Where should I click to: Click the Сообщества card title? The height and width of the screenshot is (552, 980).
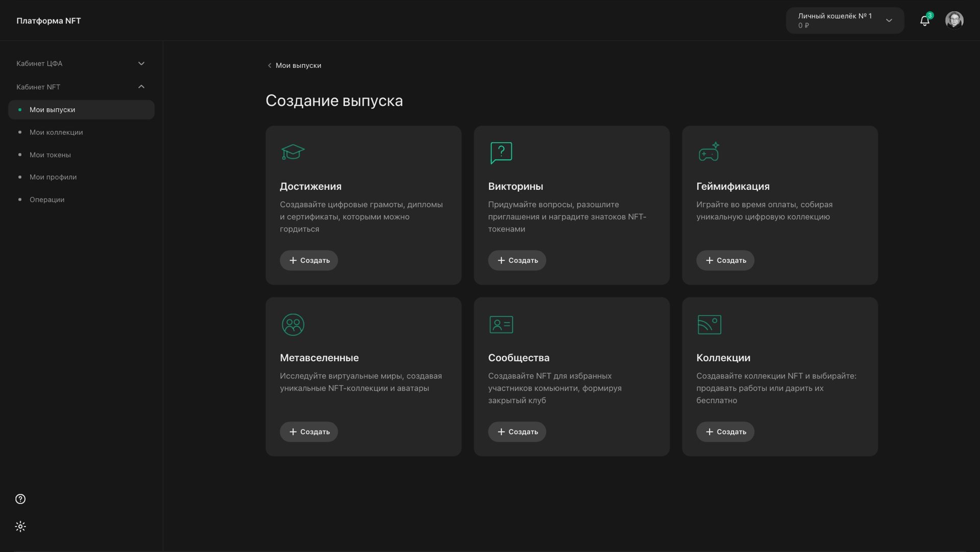click(x=519, y=358)
